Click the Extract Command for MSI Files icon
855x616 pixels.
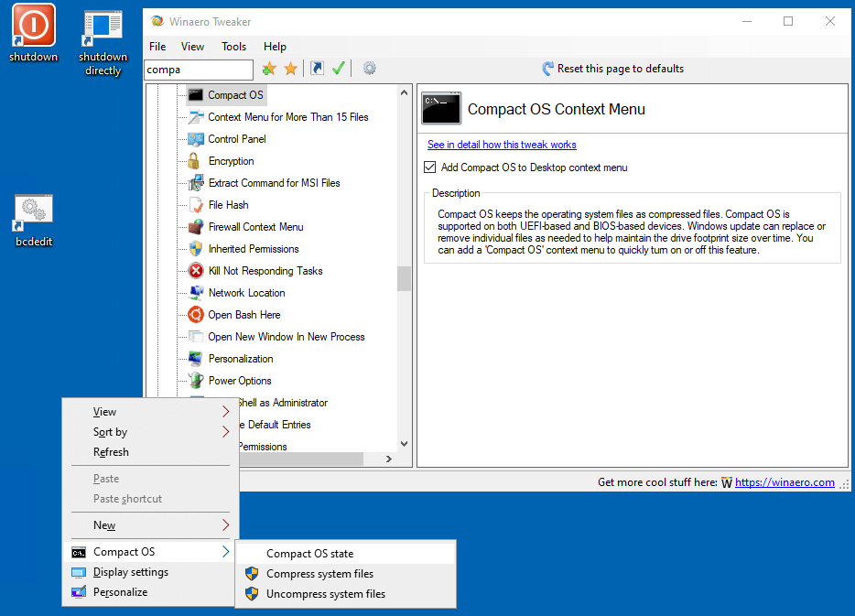(195, 183)
